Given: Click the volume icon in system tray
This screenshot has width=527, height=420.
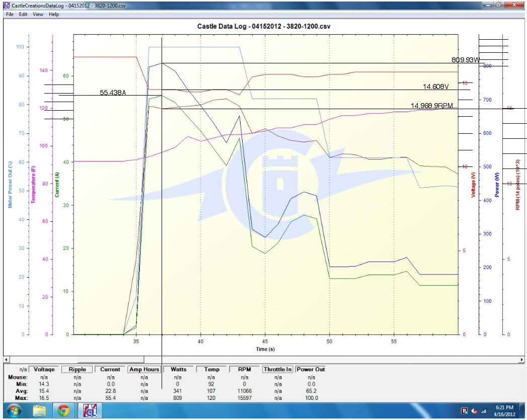Looking at the screenshot, I should point(474,411).
